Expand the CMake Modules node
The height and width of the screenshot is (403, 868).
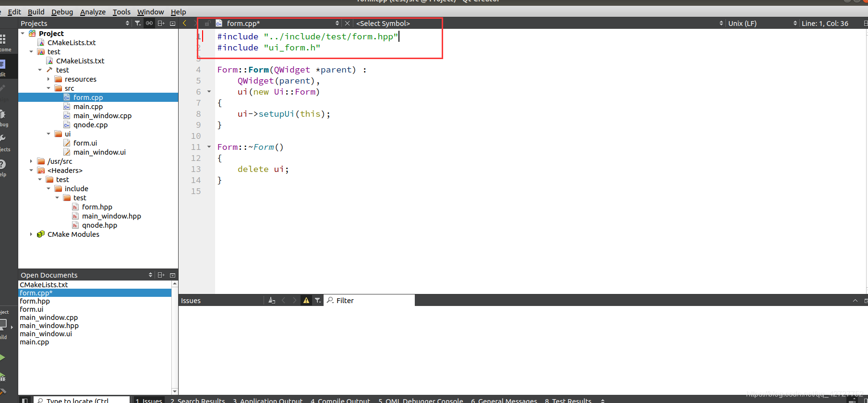31,234
